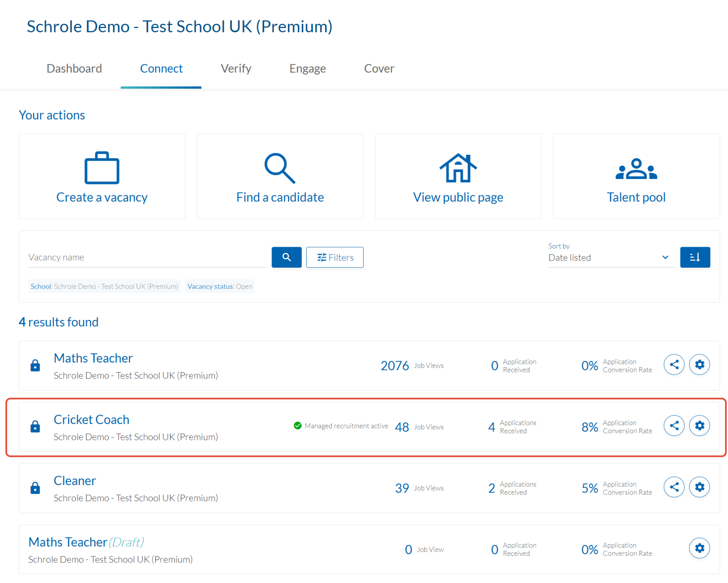Viewport: 728px width, 583px height.
Task: Click the Find a candidate label
Action: pyautogui.click(x=280, y=197)
